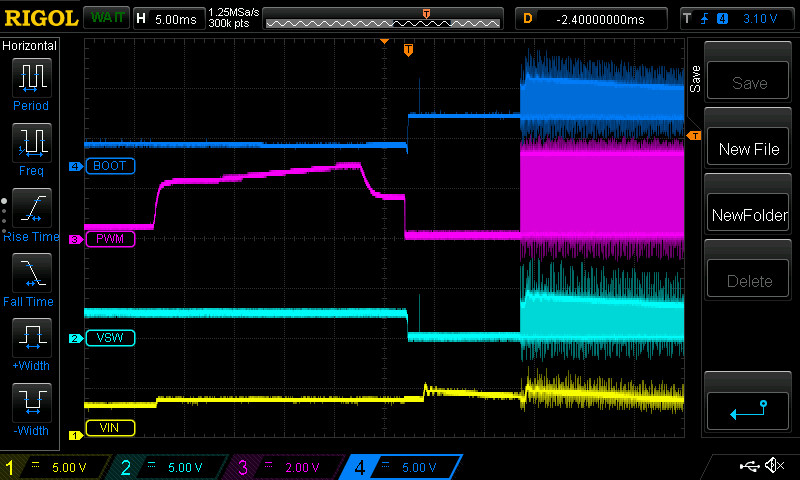Select the -Width measurement icon
Viewport: 800px width, 480px height.
[32, 402]
